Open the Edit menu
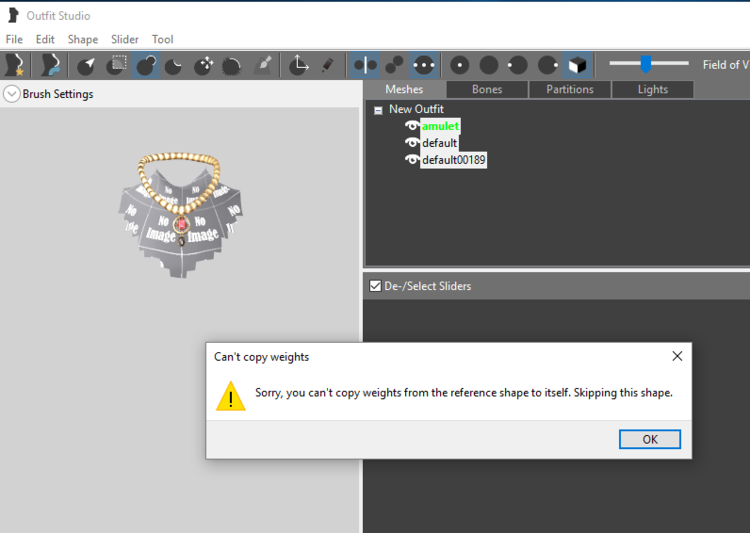750x533 pixels. [x=45, y=39]
